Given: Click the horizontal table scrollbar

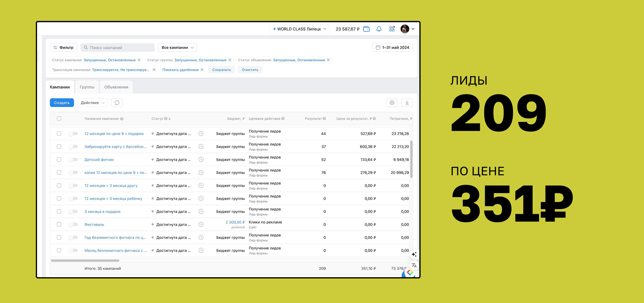Looking at the screenshot, I should click(85, 261).
